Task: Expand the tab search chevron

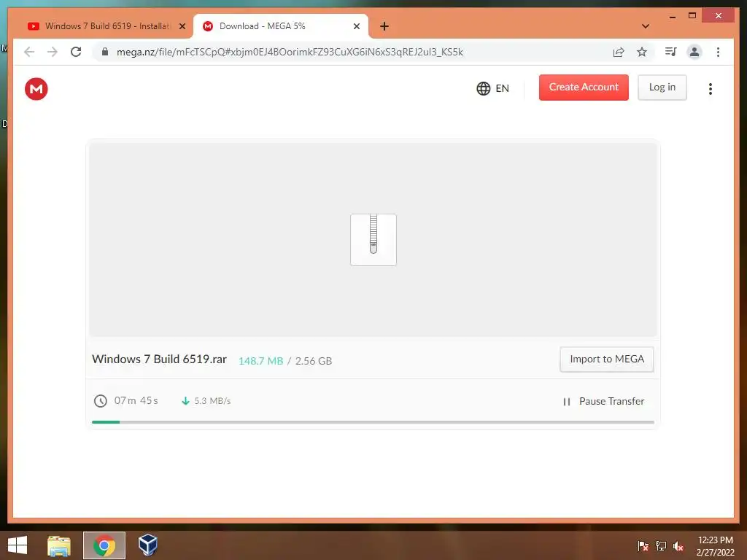Action: point(646,26)
